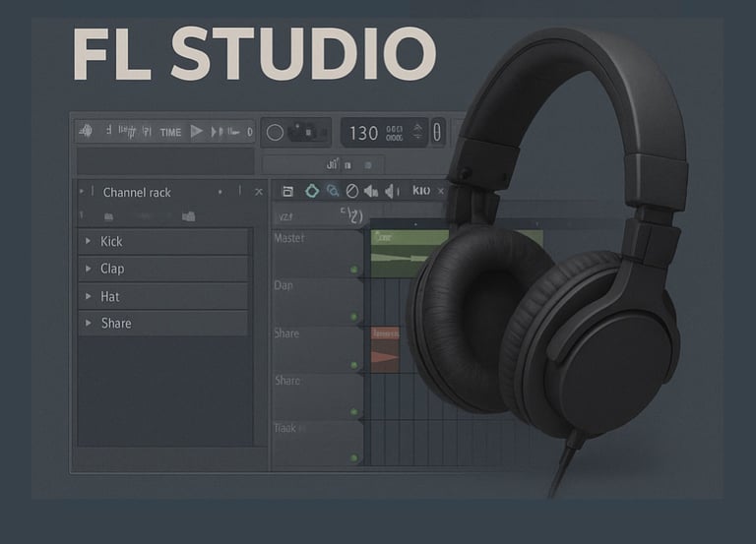Select the Master track label in the playlist
Image resolution: width=756 pixels, height=544 pixels.
click(x=289, y=238)
